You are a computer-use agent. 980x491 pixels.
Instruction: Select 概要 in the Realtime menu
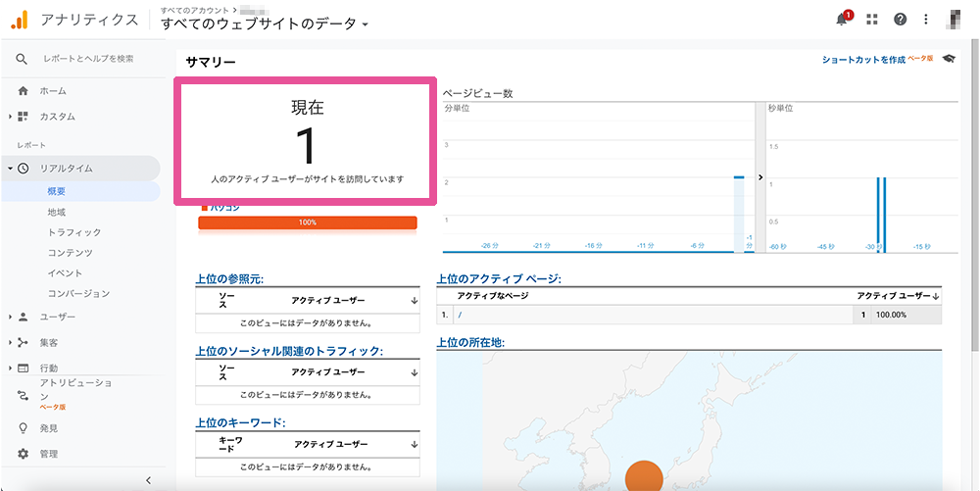point(56,191)
